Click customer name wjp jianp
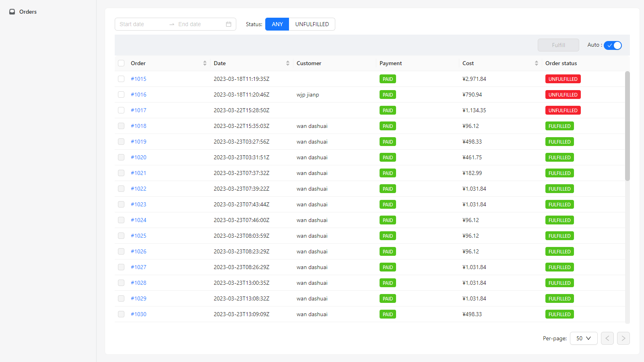The image size is (644, 362). pyautogui.click(x=308, y=95)
